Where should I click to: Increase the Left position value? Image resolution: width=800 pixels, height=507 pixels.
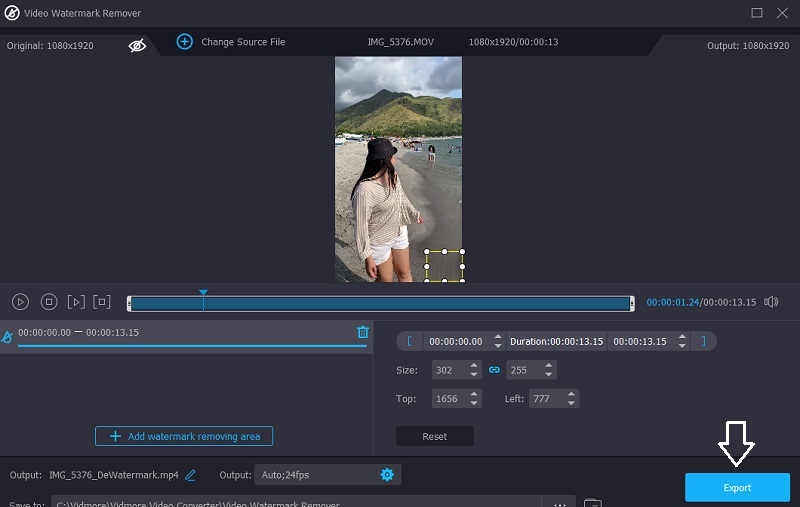[571, 394]
